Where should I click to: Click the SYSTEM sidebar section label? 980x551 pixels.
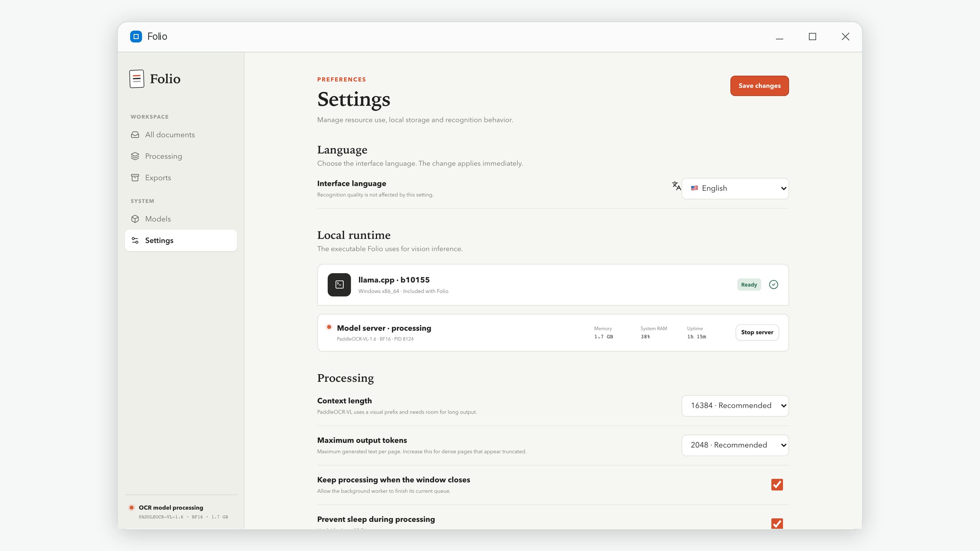pyautogui.click(x=142, y=201)
